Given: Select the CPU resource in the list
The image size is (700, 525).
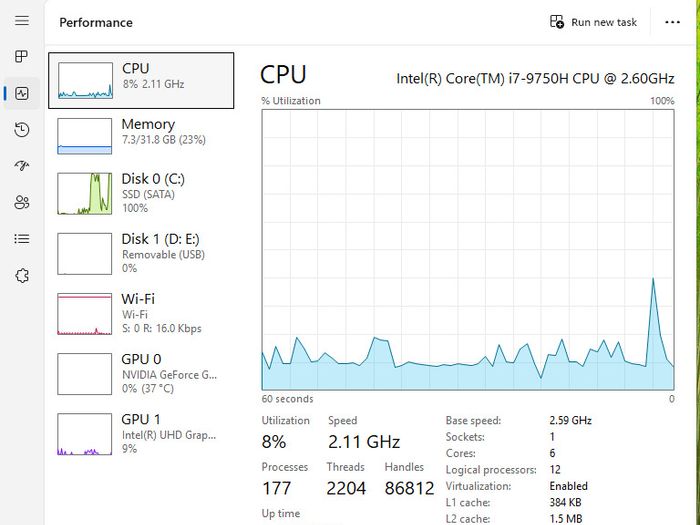Looking at the screenshot, I should coord(141,80).
